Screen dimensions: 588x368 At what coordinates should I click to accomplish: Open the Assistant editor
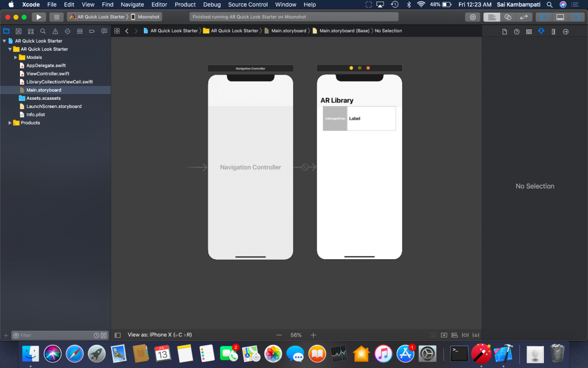pos(508,17)
